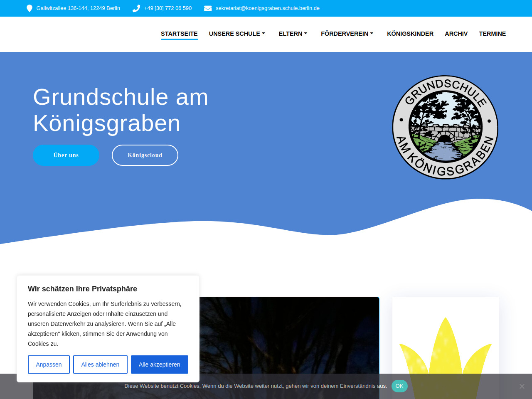Navigate to the Archiv page
The height and width of the screenshot is (399, 532).
(x=456, y=34)
